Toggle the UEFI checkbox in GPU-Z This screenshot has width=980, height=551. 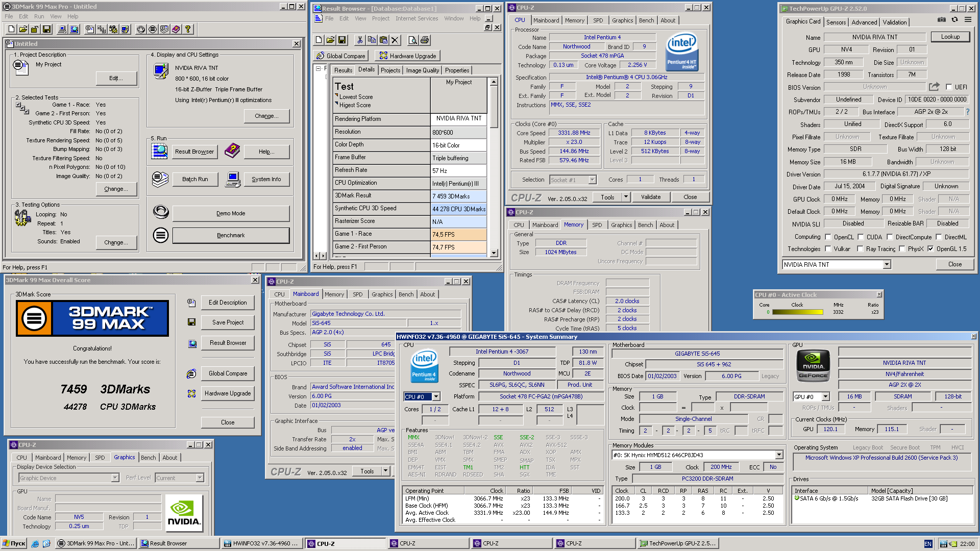949,87
